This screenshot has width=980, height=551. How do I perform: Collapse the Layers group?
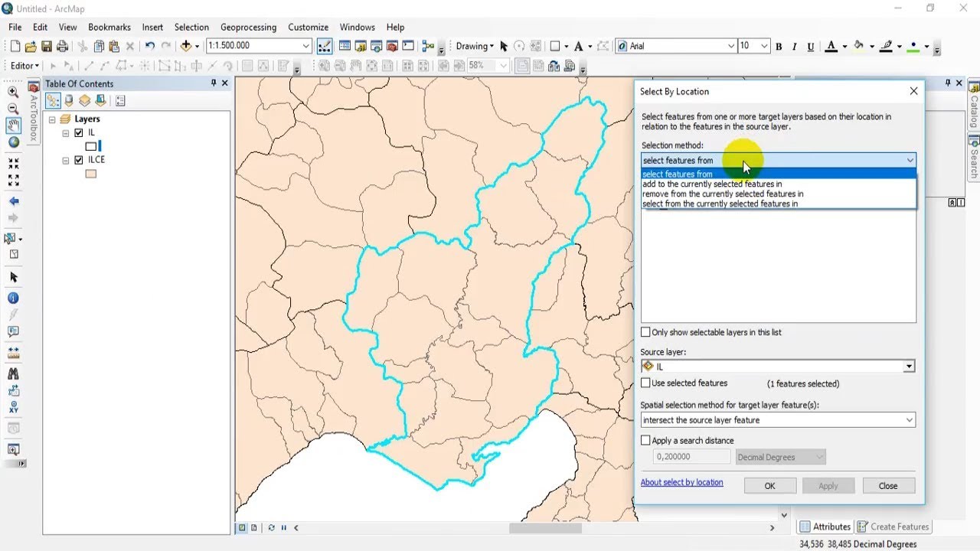click(x=52, y=119)
